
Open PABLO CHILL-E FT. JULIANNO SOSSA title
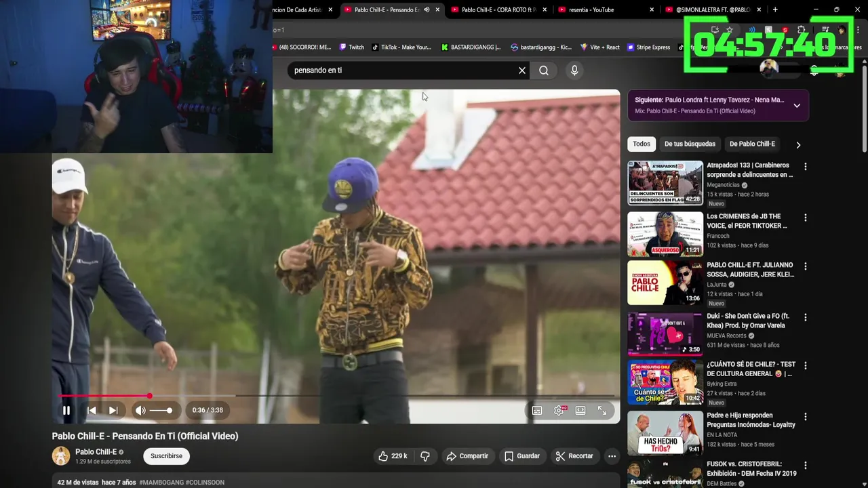tap(750, 270)
